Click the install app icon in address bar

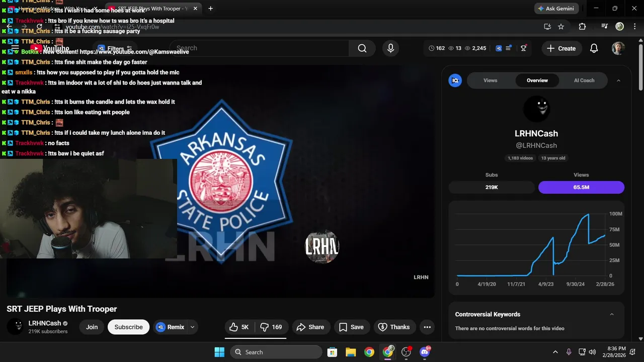547,27
